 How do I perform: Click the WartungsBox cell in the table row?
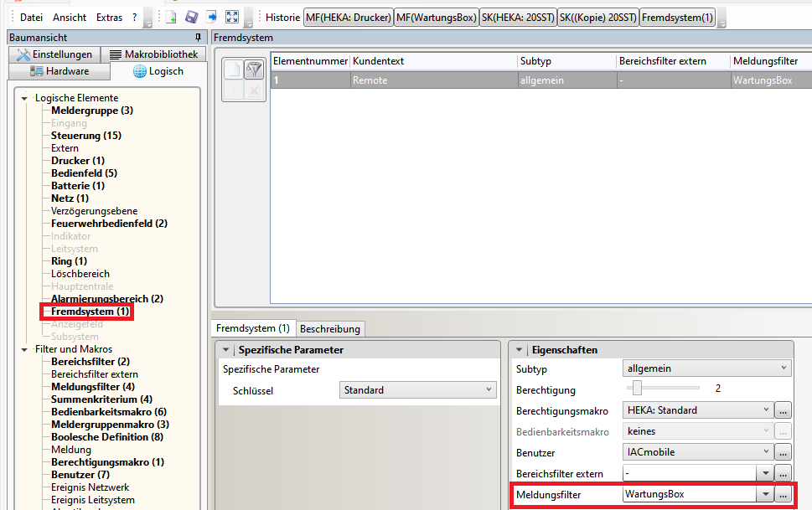click(771, 80)
